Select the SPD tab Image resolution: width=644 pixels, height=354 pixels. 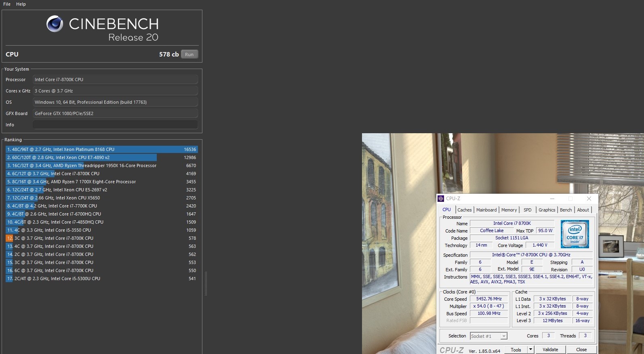point(527,210)
